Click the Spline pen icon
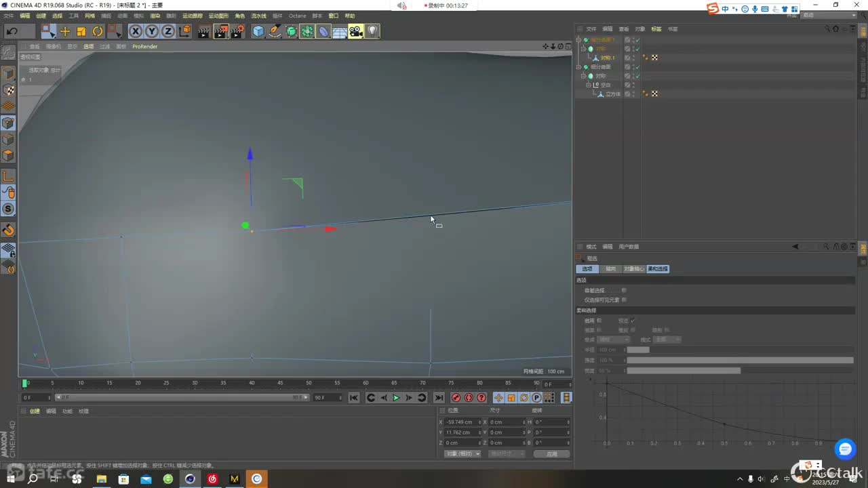The height and width of the screenshot is (488, 868). [275, 31]
